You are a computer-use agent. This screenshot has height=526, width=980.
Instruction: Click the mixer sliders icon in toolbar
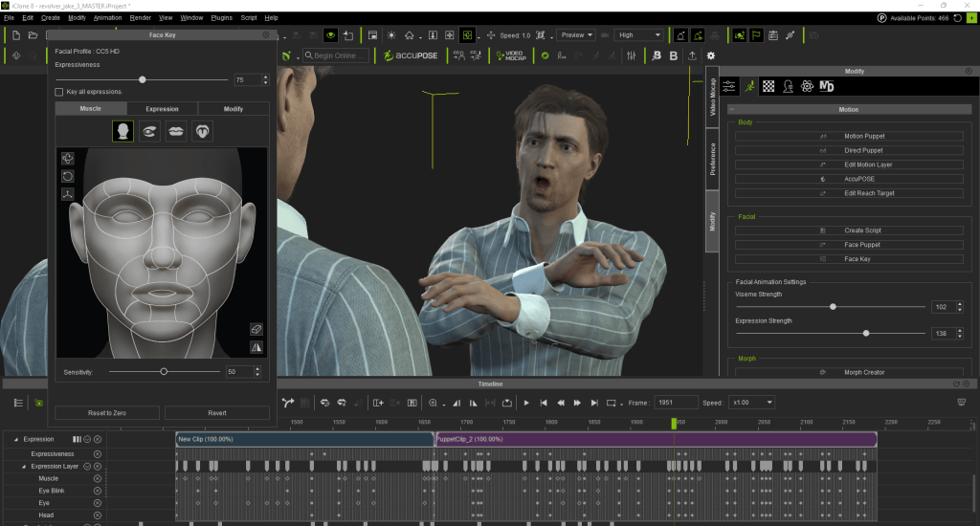point(632,55)
